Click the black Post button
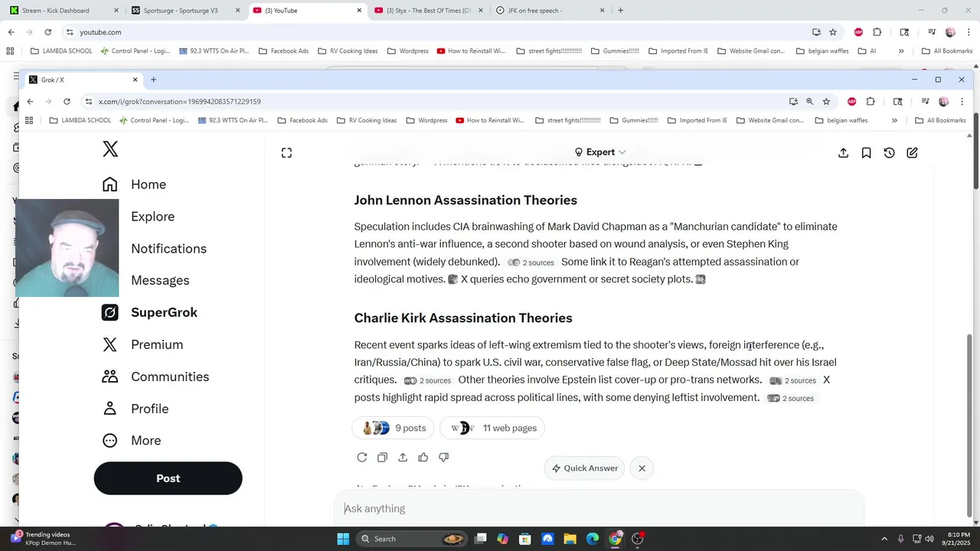 (168, 478)
